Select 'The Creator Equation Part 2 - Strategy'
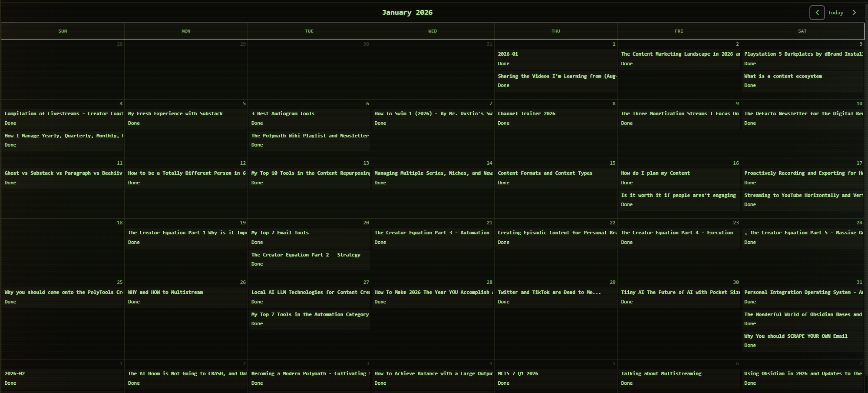This screenshot has width=868, height=393. point(306,255)
